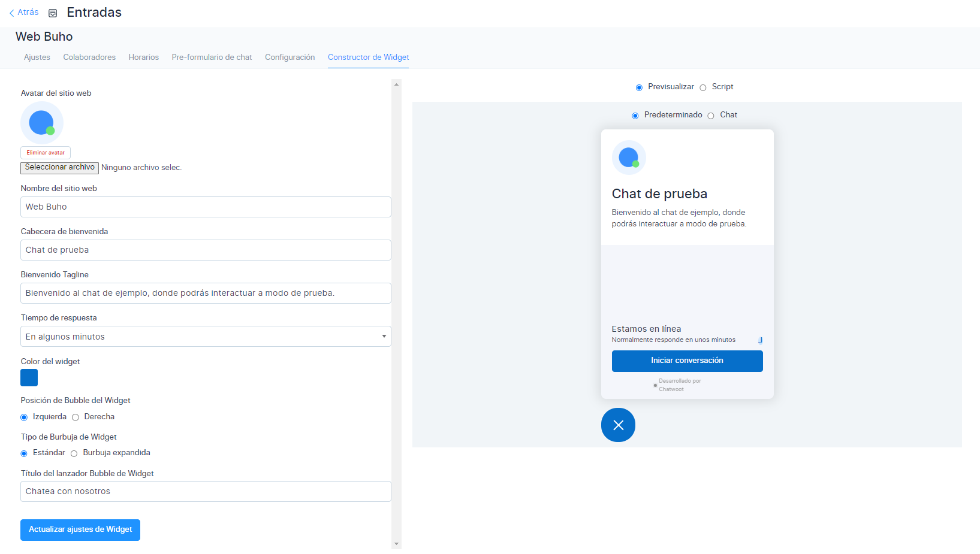Switch preview to Script mode
This screenshot has height=554, width=980.
click(x=703, y=87)
